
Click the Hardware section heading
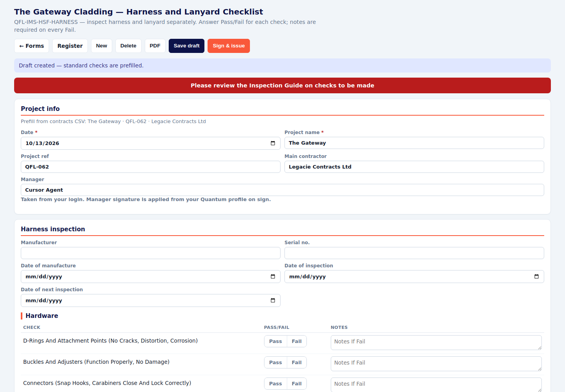(42, 316)
